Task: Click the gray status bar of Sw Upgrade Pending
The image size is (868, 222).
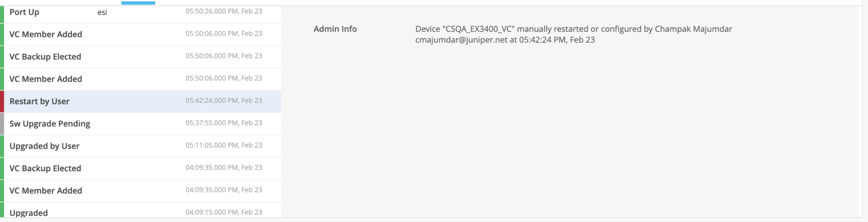Action: tap(2, 124)
